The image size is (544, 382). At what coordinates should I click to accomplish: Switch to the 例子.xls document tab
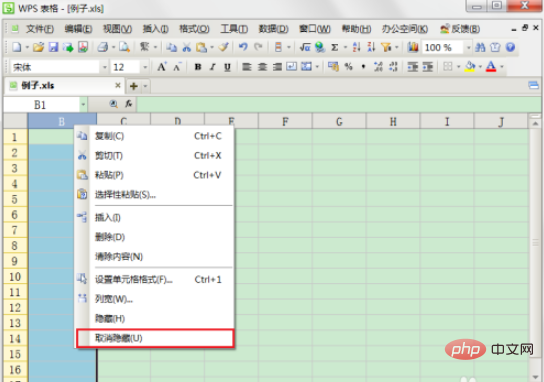[65, 85]
